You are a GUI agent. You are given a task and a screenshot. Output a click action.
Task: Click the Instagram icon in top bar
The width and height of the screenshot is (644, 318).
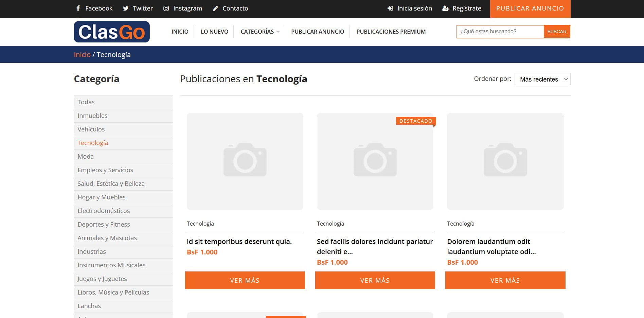166,8
